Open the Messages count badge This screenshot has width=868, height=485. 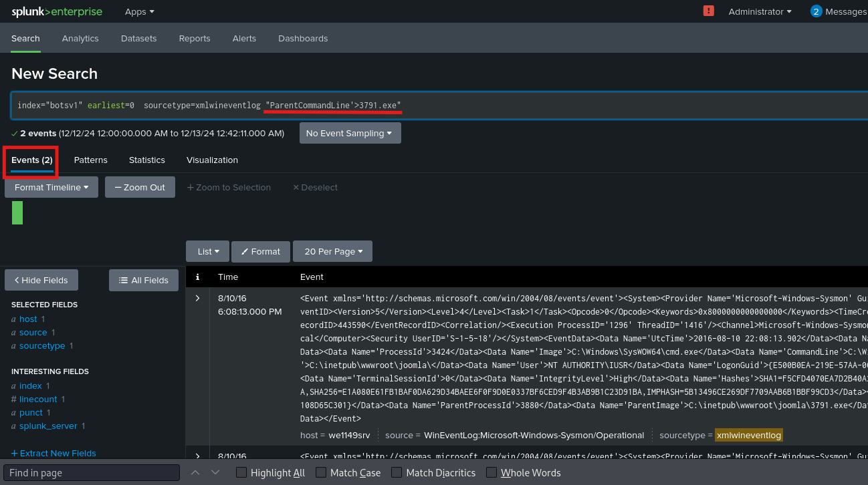pyautogui.click(x=816, y=11)
